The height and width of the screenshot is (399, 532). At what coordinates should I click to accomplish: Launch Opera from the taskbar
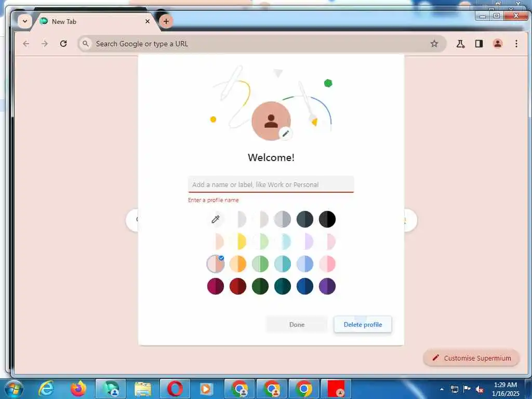(175, 389)
